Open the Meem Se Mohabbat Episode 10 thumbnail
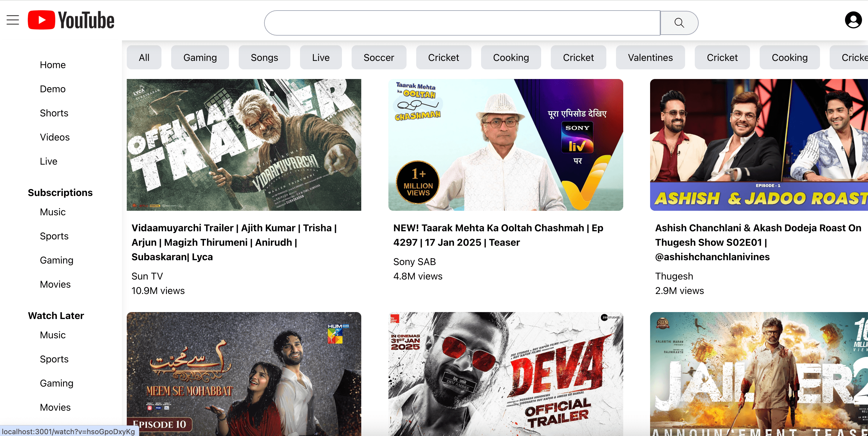The height and width of the screenshot is (436, 868). click(244, 374)
